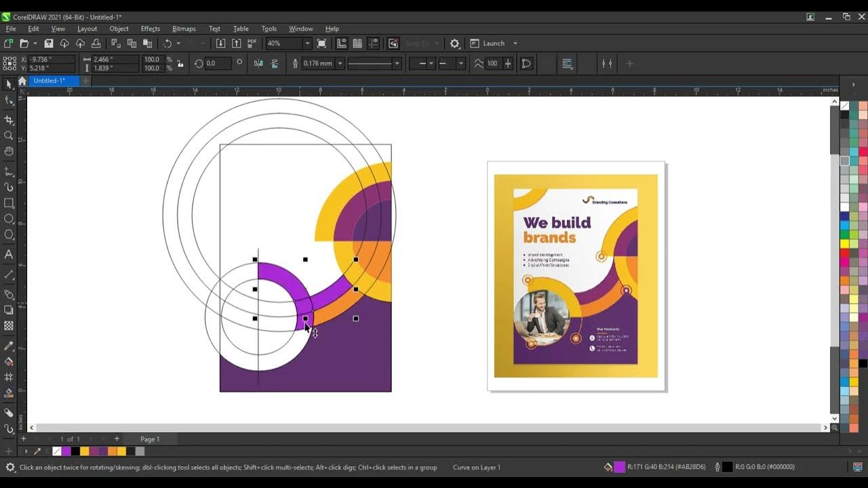Open the outline width dropdown
The width and height of the screenshot is (868, 488).
coord(340,64)
